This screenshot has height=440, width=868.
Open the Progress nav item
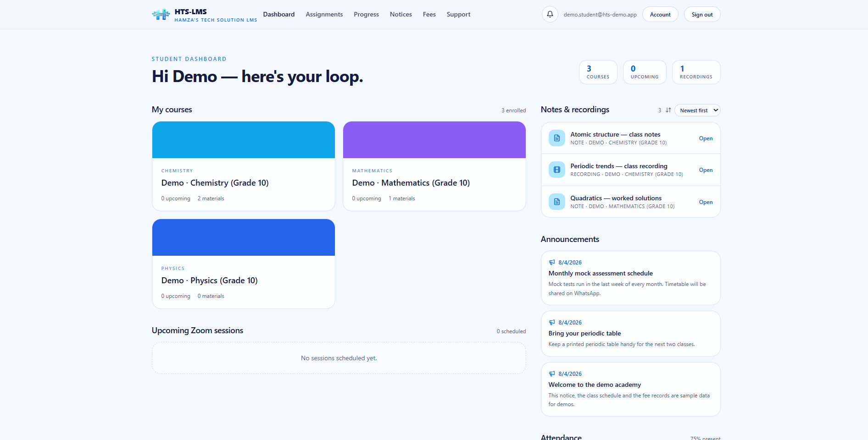click(366, 14)
